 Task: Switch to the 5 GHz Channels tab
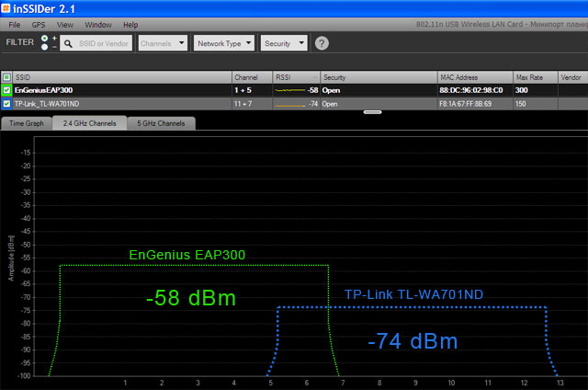(162, 123)
